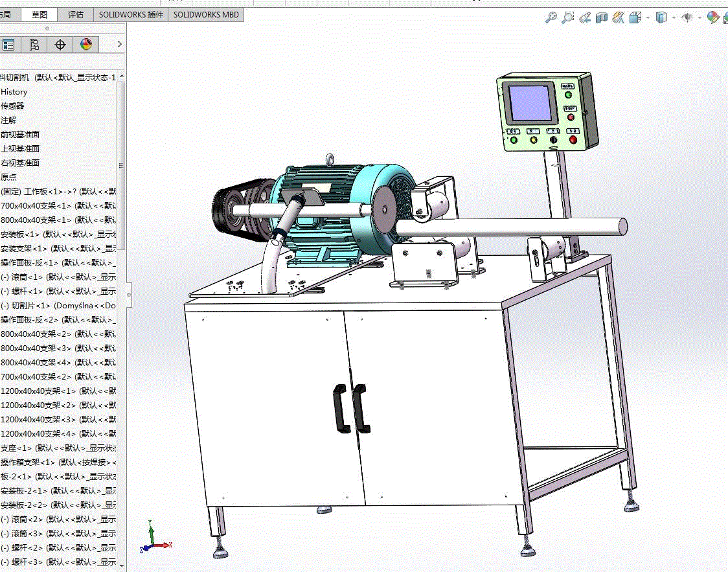The image size is (728, 572).
Task: Open the View Orientation dropdown arrow
Action: tap(648, 18)
